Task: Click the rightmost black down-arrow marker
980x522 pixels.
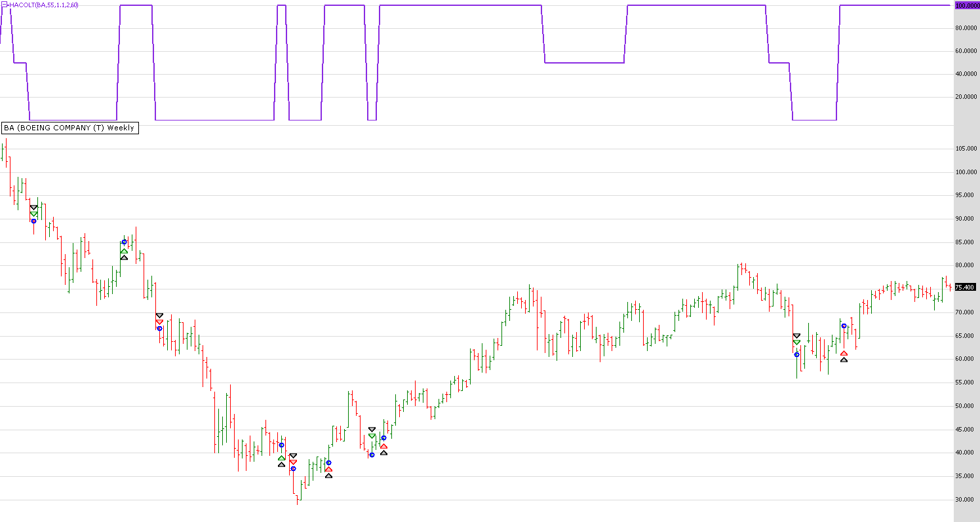Action: (x=796, y=336)
